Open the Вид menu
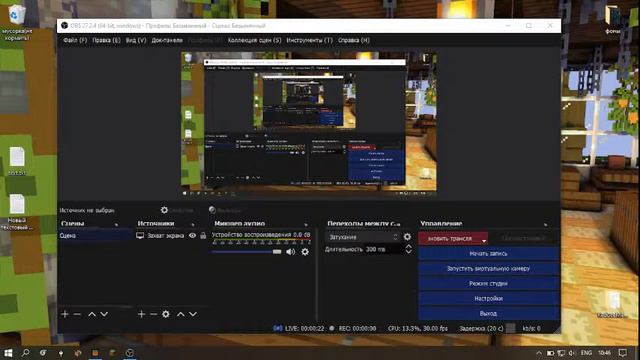The width and height of the screenshot is (640, 360). tap(136, 40)
